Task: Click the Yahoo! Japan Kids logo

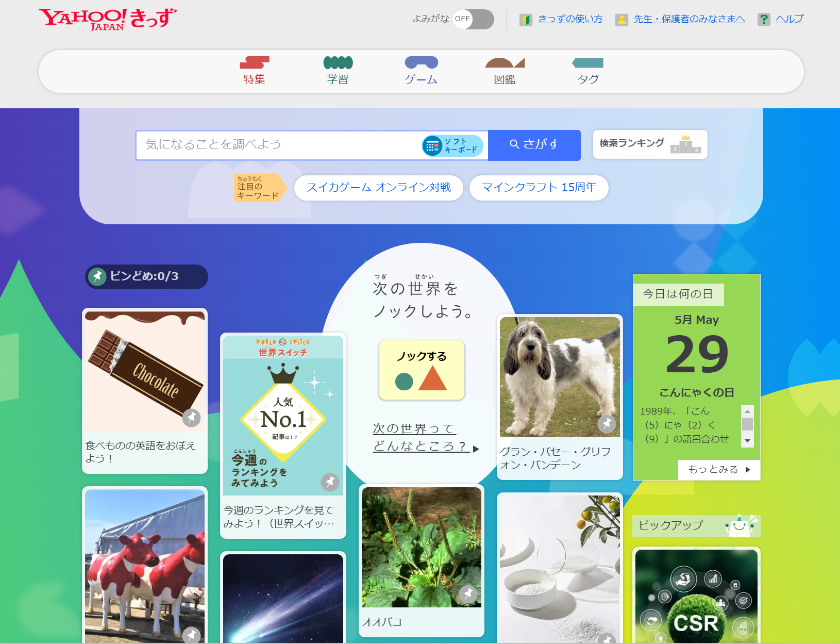Action: (108, 19)
